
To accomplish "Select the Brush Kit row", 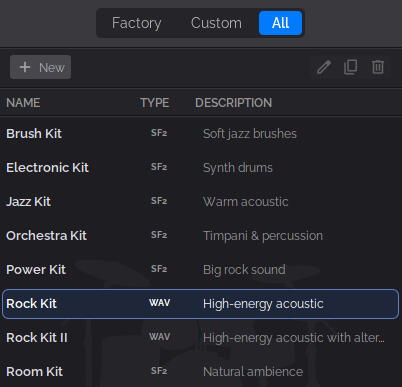I will pos(201,134).
